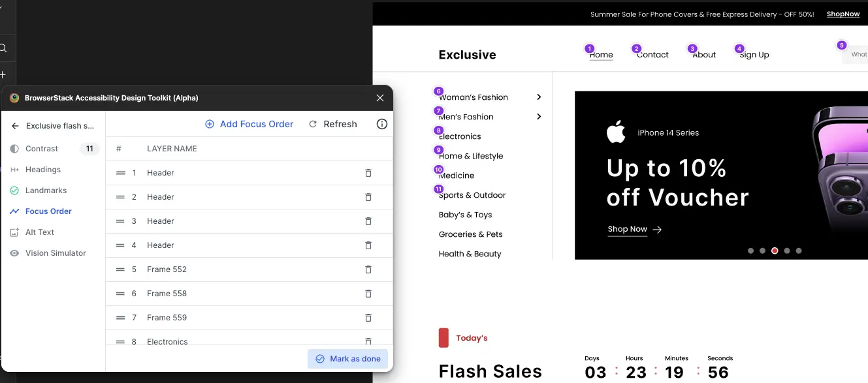Image resolution: width=868 pixels, height=383 pixels.
Task: Click the Refresh button in the toolkit
Action: click(333, 124)
